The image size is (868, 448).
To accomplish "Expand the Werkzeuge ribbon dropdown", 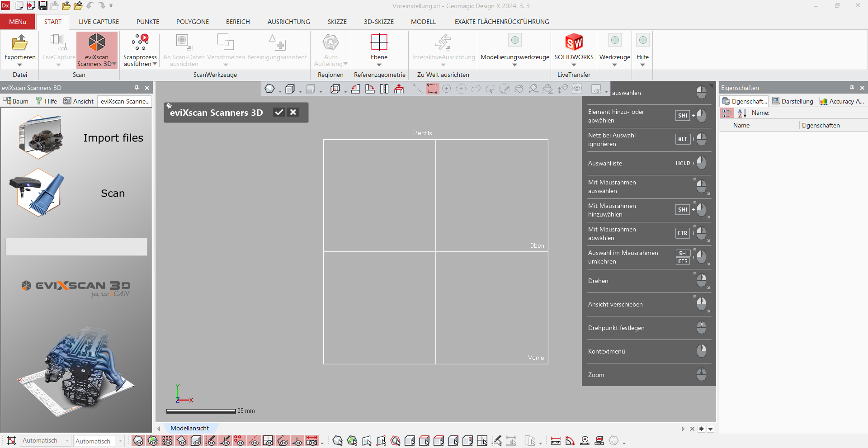I will click(614, 65).
